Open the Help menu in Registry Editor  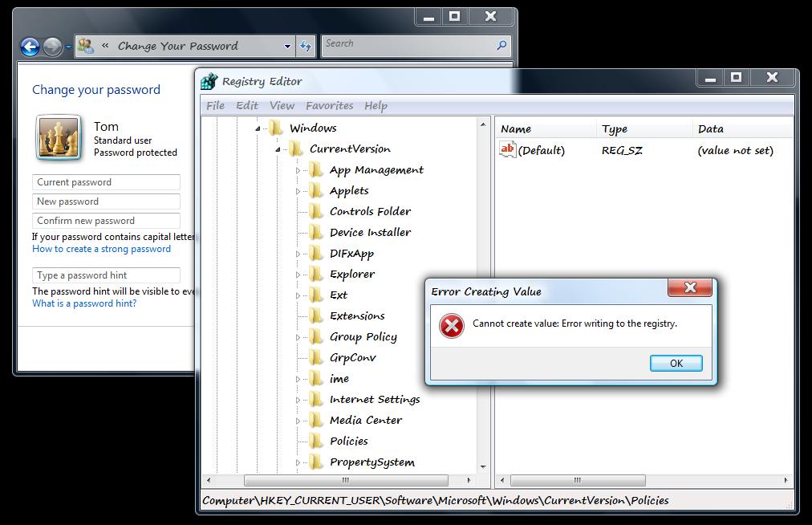coord(376,106)
